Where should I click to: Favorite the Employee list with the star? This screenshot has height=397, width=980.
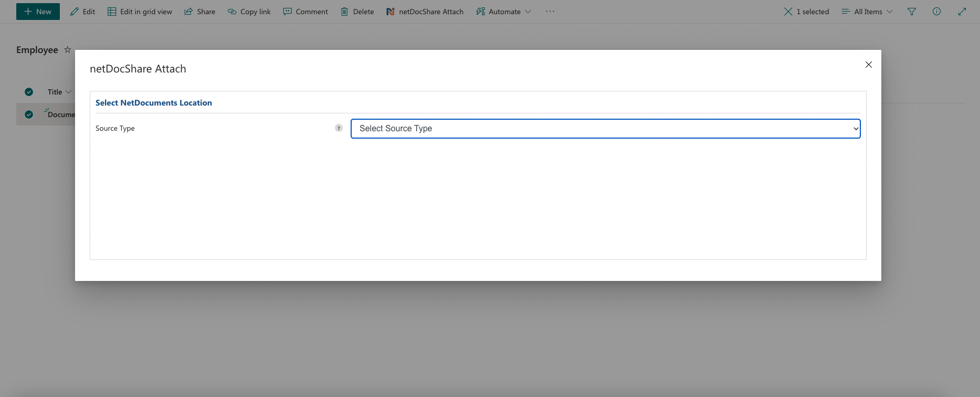click(67, 49)
